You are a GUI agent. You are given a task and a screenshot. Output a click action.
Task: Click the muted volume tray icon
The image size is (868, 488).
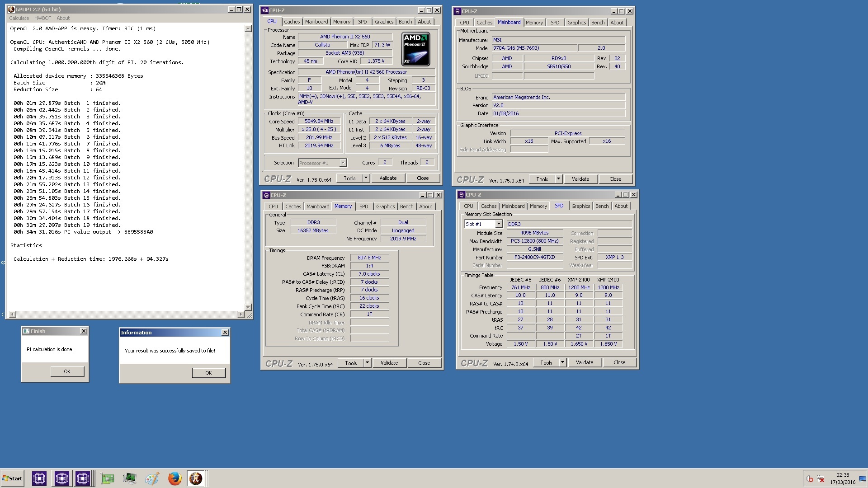(x=810, y=479)
